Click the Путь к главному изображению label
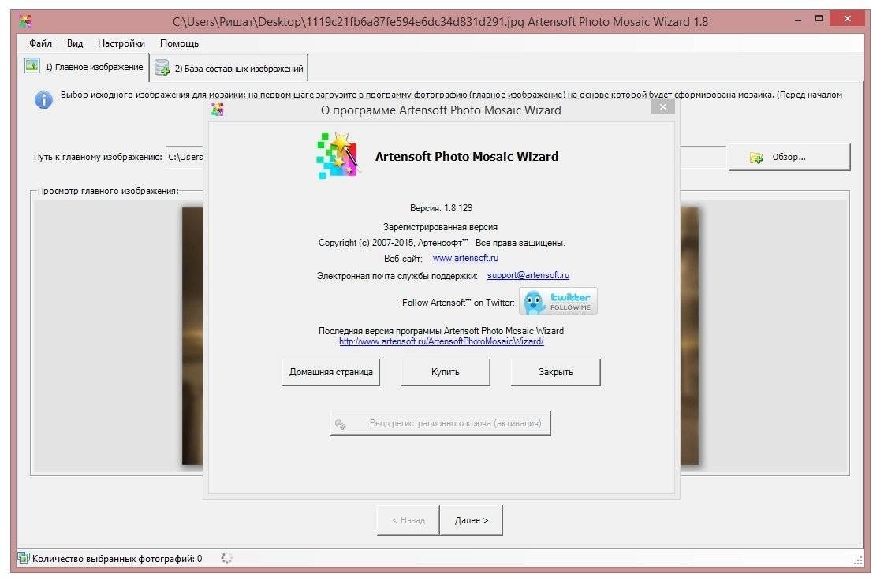This screenshot has height=588, width=884. coord(98,157)
